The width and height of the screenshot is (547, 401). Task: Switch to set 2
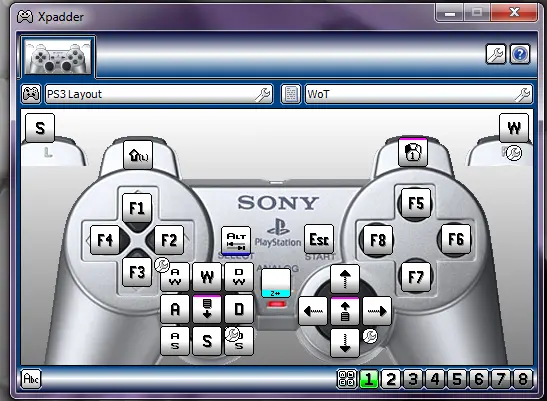(x=391, y=379)
